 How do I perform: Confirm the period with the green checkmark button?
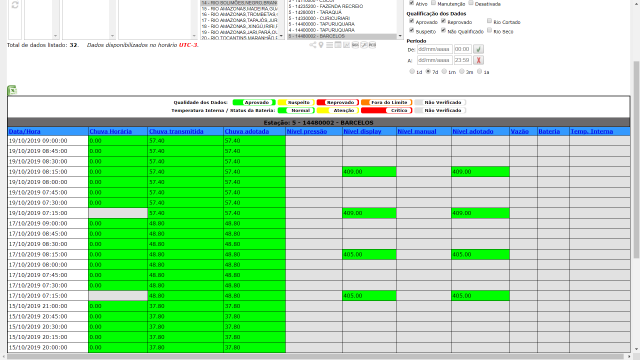(478, 49)
